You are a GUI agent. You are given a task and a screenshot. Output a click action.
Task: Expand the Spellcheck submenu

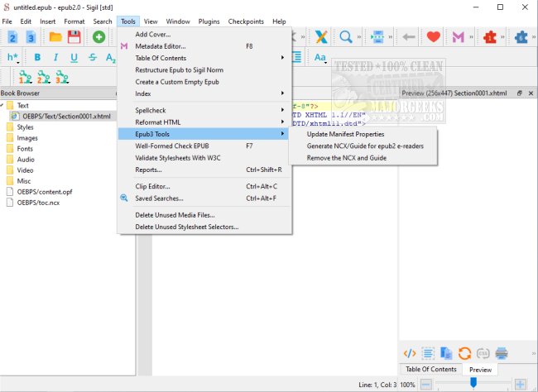tap(204, 110)
